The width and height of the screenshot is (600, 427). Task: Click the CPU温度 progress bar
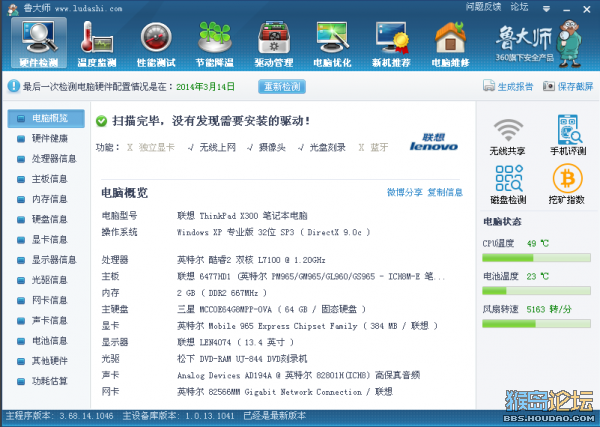pyautogui.click(x=536, y=258)
